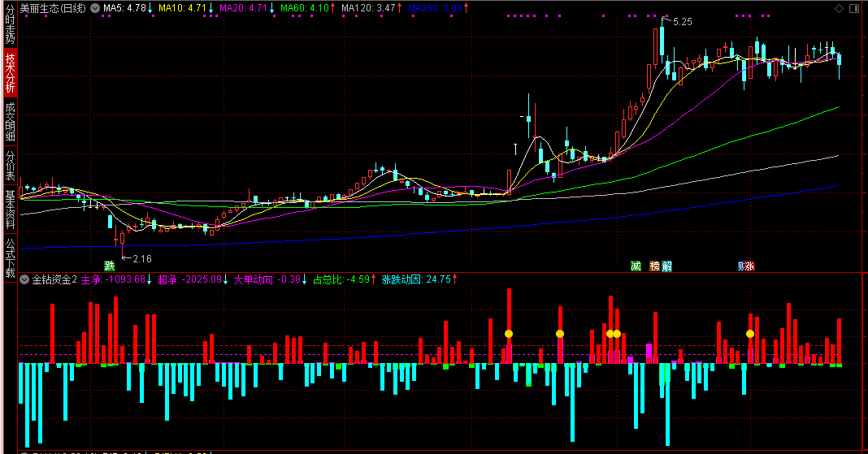Viewport: 868px width, 454px height.
Task: Click the 占总比: -4.59 value
Action: [x=341, y=280]
